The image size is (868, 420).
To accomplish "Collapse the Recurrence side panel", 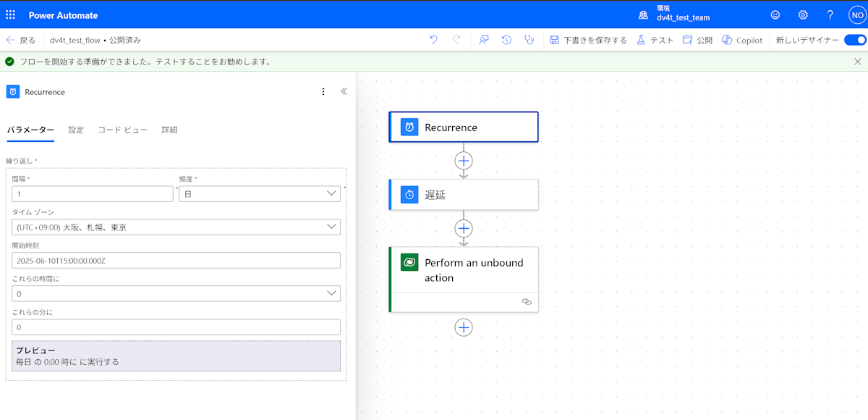I will pyautogui.click(x=344, y=92).
